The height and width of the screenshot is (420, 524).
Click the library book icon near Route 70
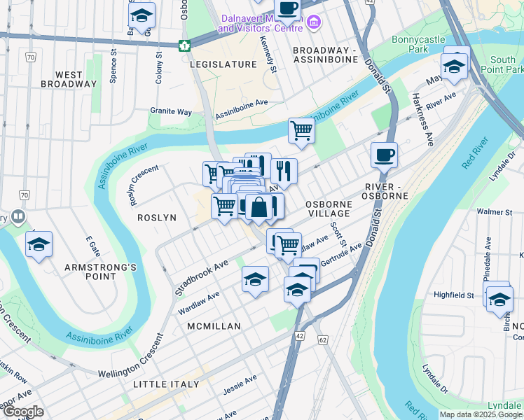(18, 217)
